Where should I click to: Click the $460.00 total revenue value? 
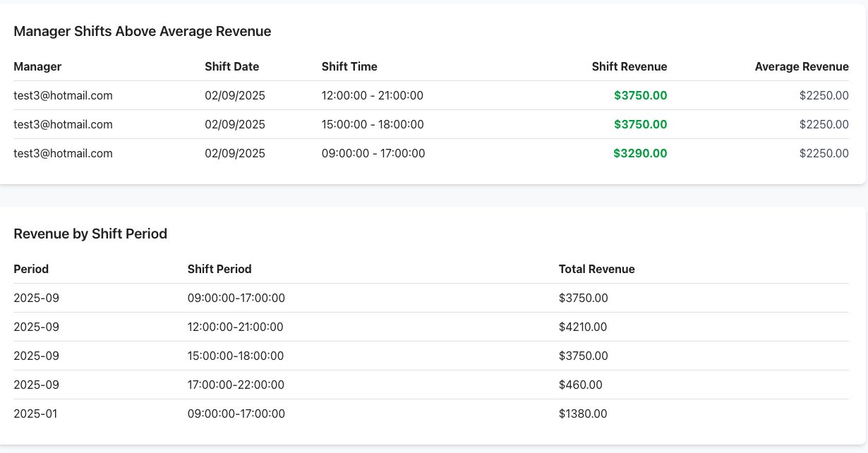click(580, 385)
